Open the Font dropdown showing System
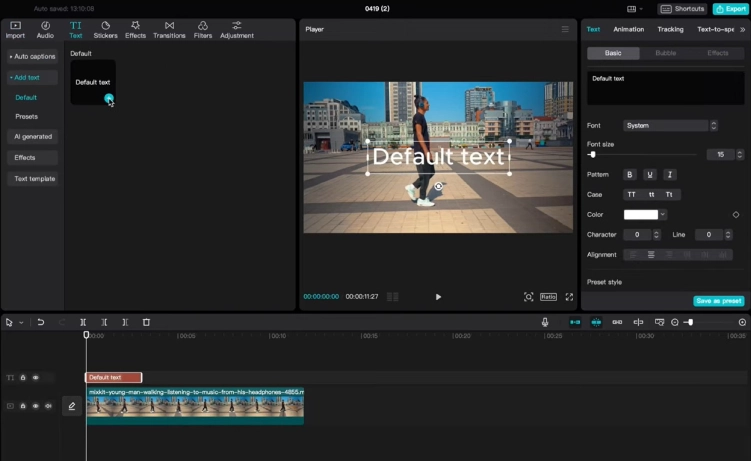Image resolution: width=751 pixels, height=461 pixels. click(x=666, y=126)
